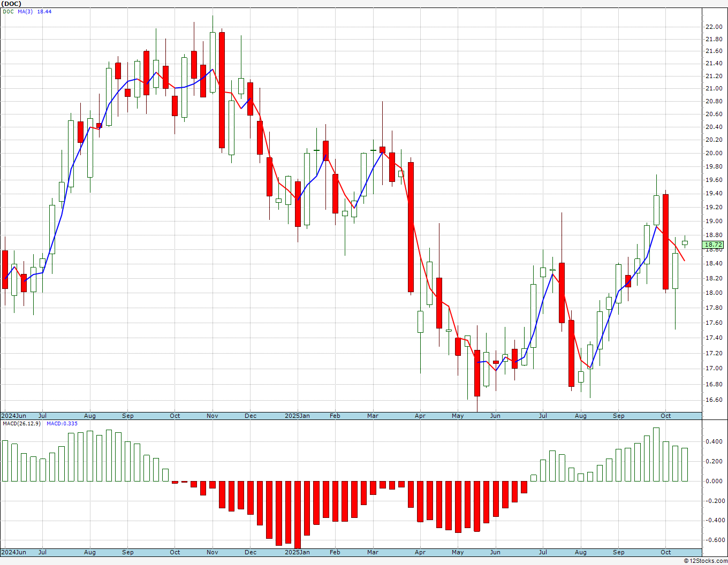Click the blue MACD:0.335 value label
Viewport: 728px width, 565px height.
point(62,424)
